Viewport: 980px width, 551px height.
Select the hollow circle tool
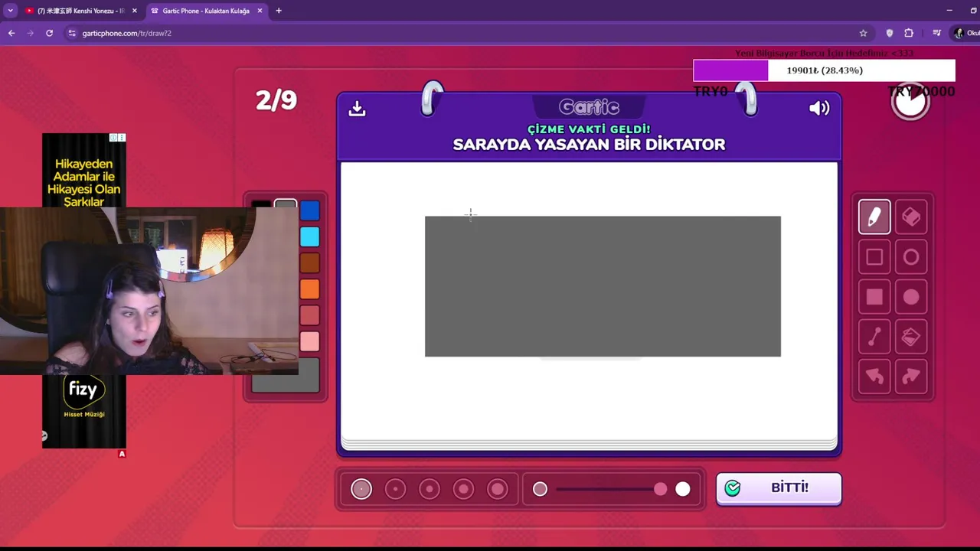[911, 257]
